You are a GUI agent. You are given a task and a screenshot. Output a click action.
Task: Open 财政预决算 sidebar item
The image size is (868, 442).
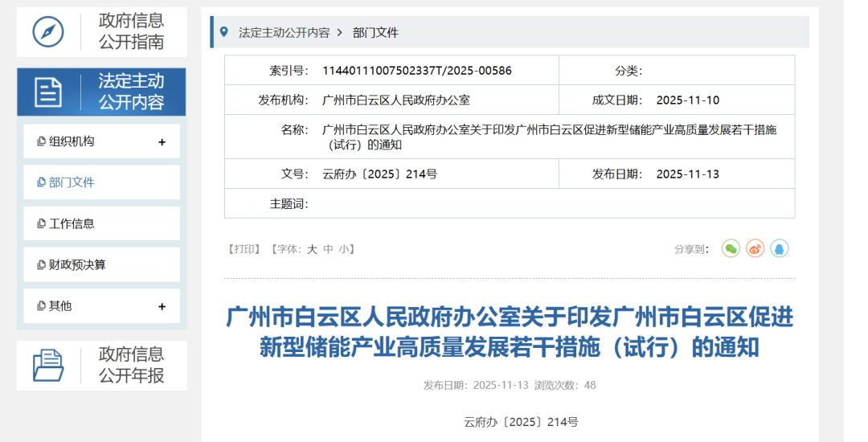[x=77, y=265]
